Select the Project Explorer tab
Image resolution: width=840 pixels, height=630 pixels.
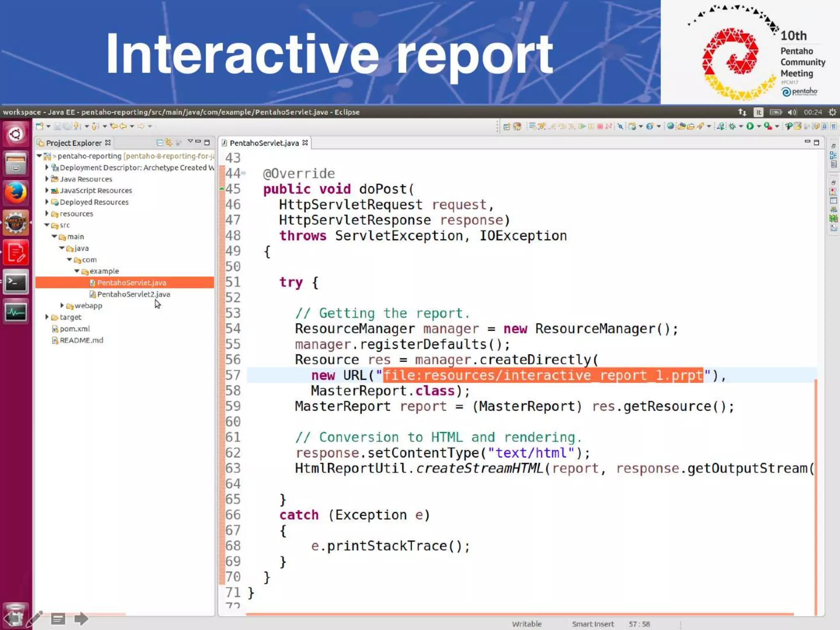[x=73, y=143]
